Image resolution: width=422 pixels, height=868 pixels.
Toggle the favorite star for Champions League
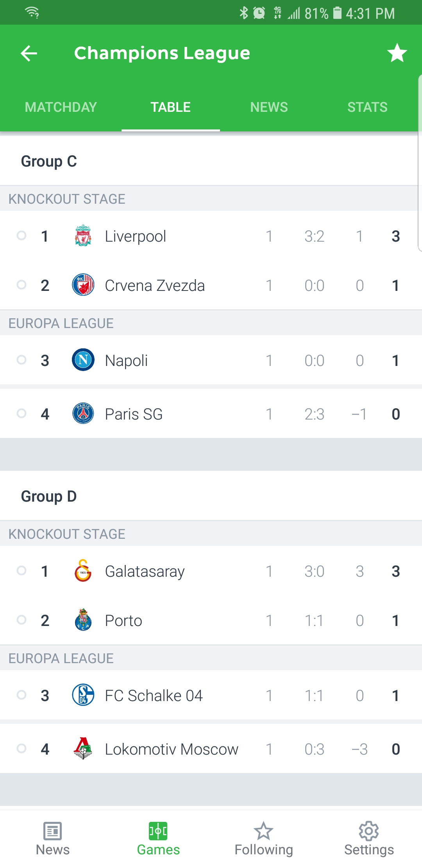[x=397, y=53]
